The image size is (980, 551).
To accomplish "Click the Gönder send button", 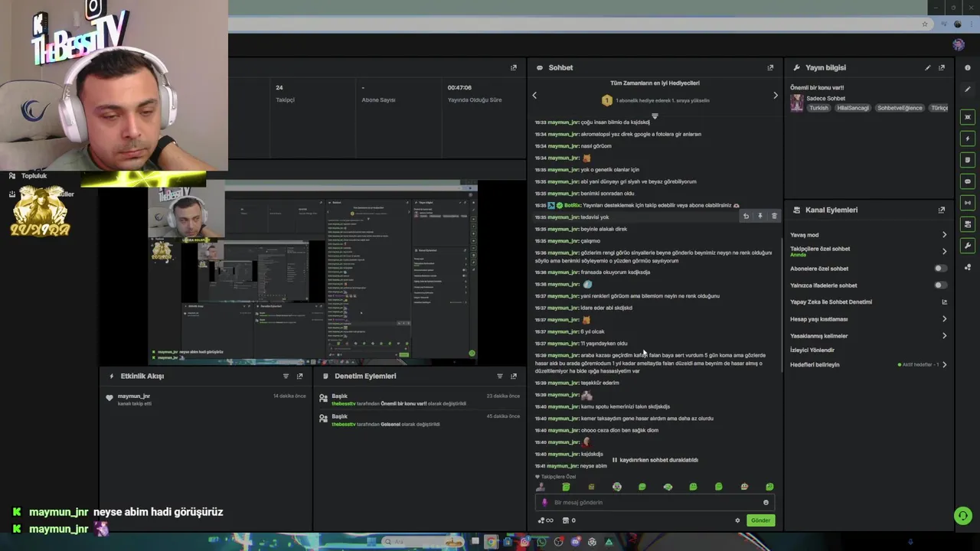I will tap(760, 520).
